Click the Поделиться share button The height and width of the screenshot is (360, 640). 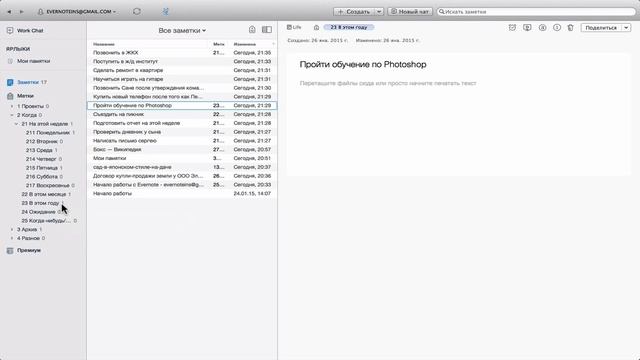tap(601, 28)
